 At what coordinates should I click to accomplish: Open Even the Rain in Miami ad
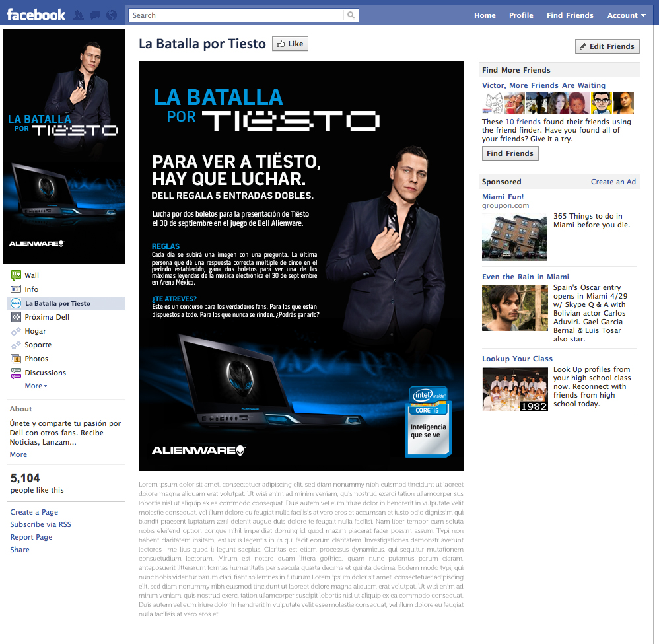point(526,277)
